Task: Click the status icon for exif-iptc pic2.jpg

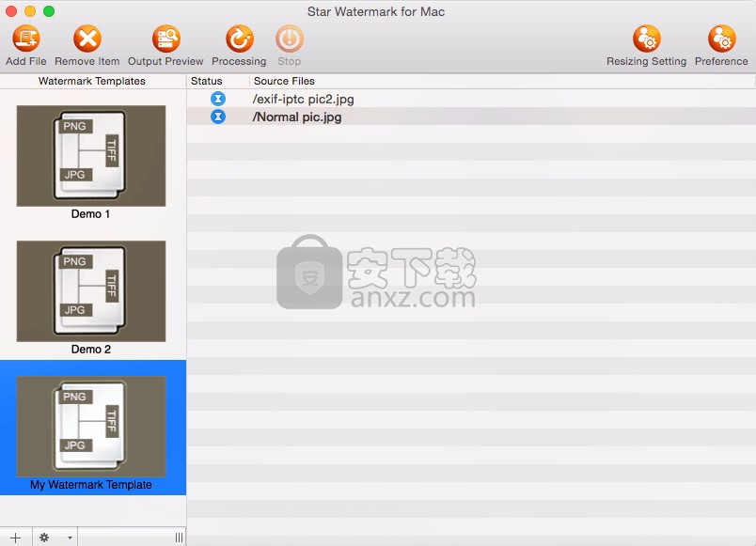Action: (218, 99)
